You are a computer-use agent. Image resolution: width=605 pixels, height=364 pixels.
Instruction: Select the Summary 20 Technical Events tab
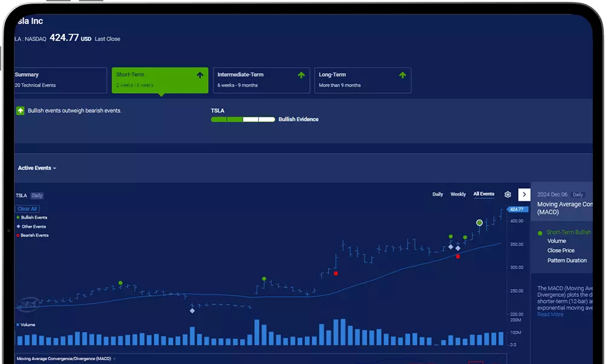(59, 80)
